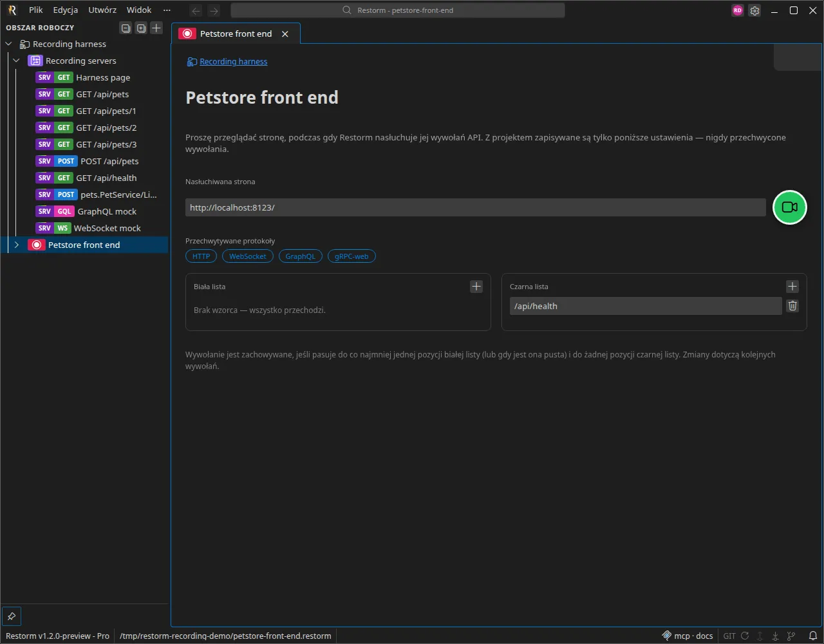Toggle the WebSocket protocol chip
This screenshot has width=824, height=644.
[x=248, y=256]
